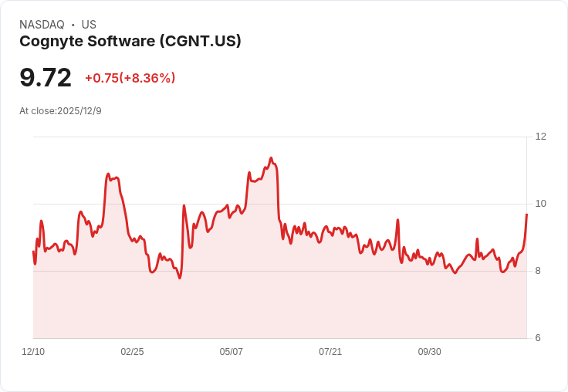Image resolution: width=568 pixels, height=392 pixels.
Task: Click the 12 label on the price axis
Action: [540, 137]
